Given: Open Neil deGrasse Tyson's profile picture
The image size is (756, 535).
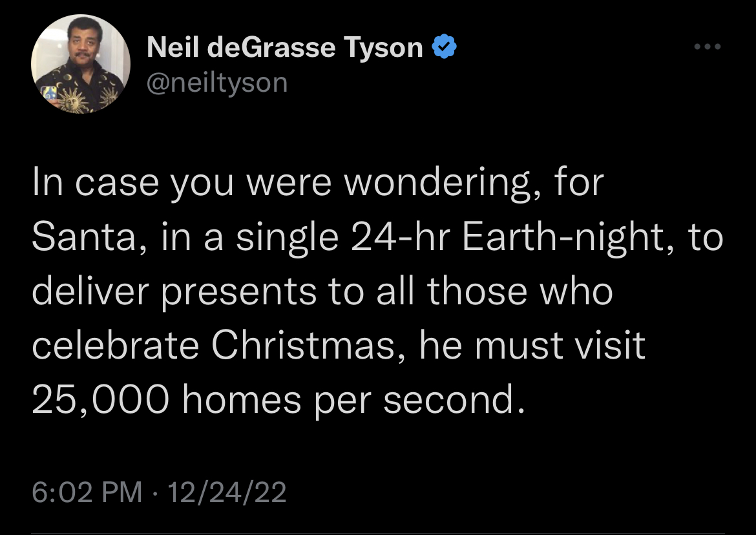Looking at the screenshot, I should pos(81,64).
